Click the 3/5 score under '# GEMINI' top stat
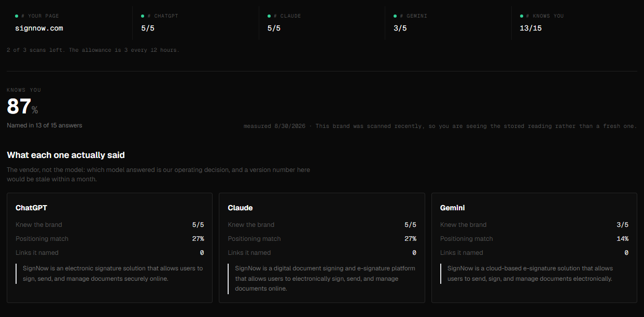Image resolution: width=644 pixels, height=317 pixels. point(400,28)
